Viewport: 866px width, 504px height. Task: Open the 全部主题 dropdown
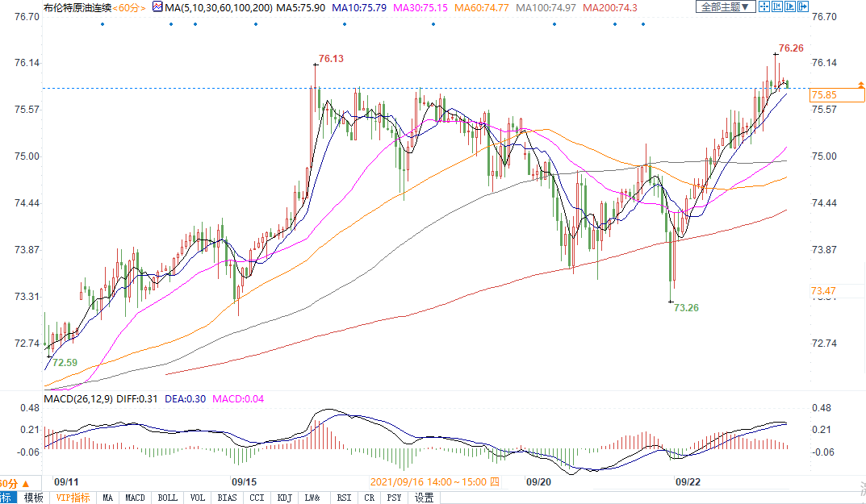(x=724, y=7)
